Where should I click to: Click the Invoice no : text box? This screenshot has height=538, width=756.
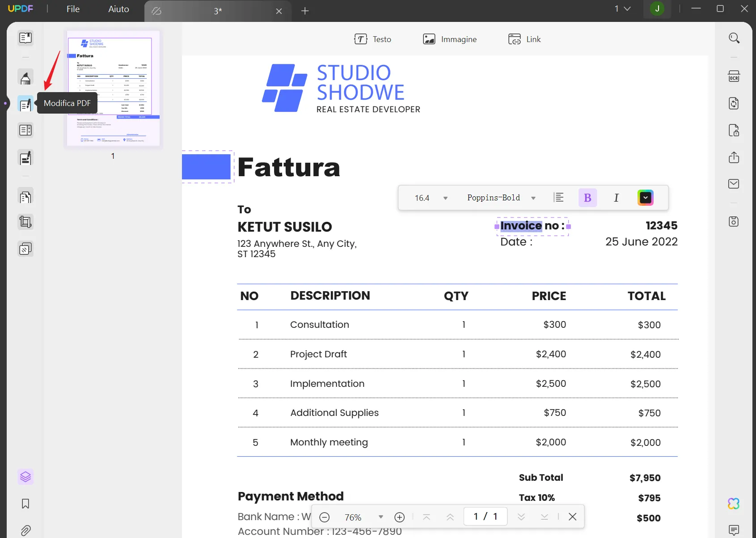click(532, 226)
